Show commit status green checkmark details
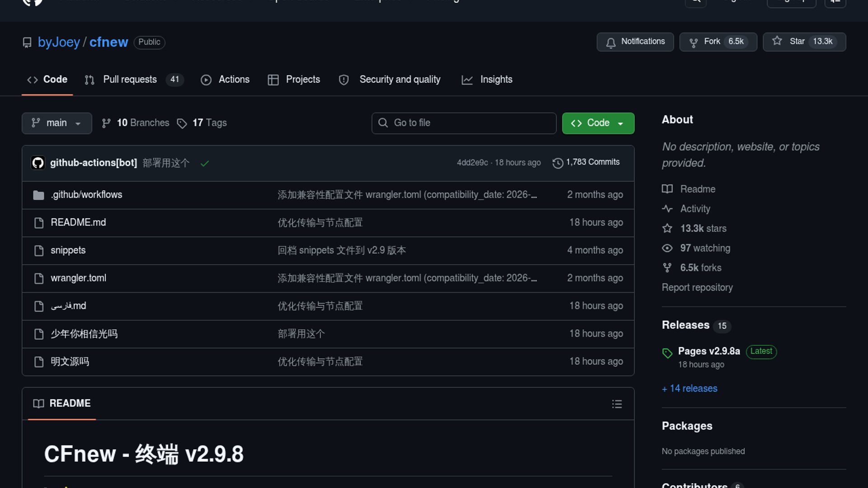 (205, 164)
